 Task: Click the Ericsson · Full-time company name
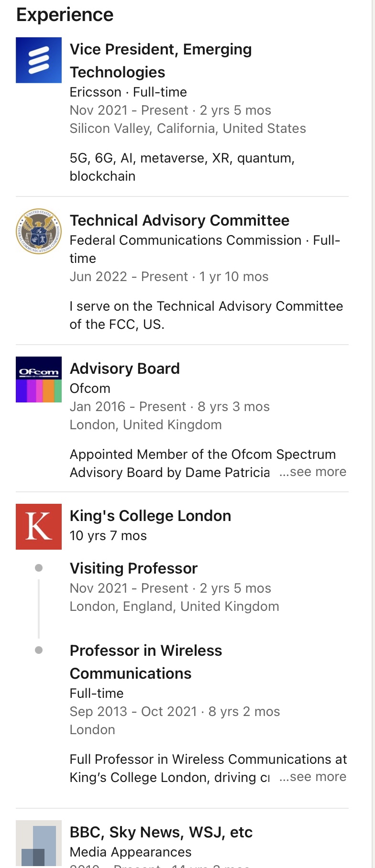[128, 92]
